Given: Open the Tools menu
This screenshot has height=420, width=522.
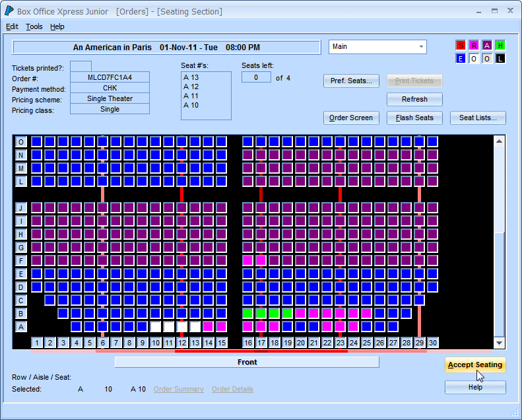Looking at the screenshot, I should (34, 26).
